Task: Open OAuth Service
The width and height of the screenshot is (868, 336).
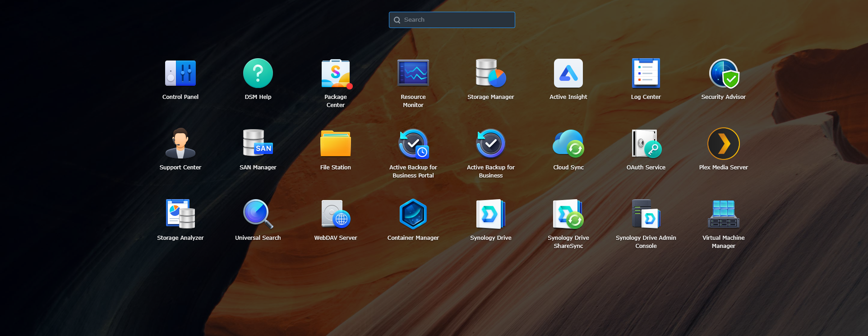Action: coord(646,144)
